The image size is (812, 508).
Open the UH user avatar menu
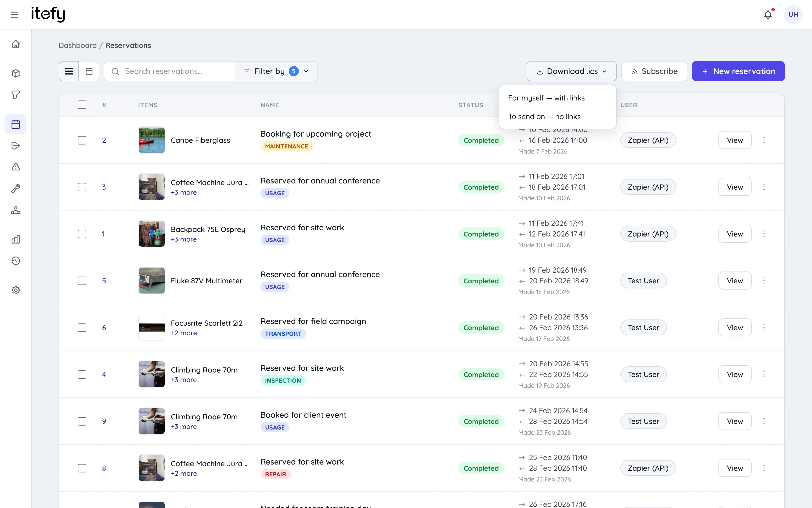[x=793, y=14]
